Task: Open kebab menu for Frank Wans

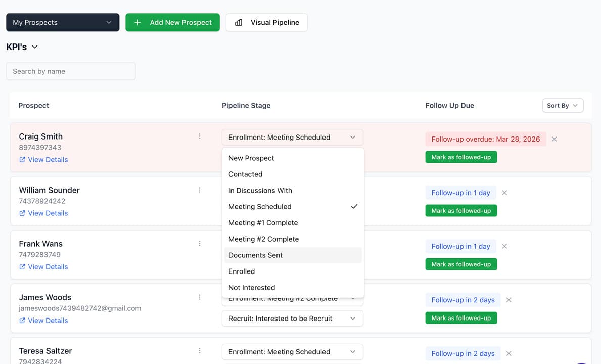Action: click(x=199, y=244)
